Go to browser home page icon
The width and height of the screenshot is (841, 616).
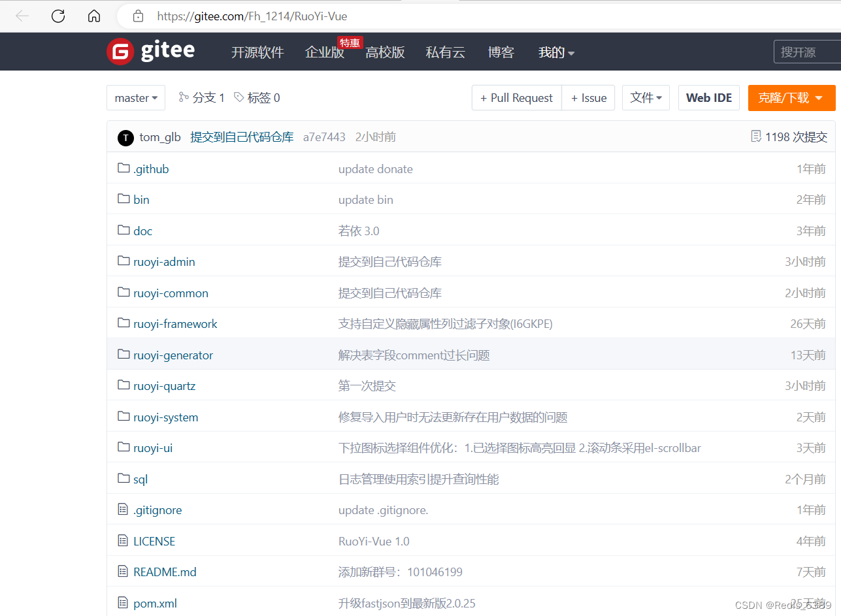94,16
